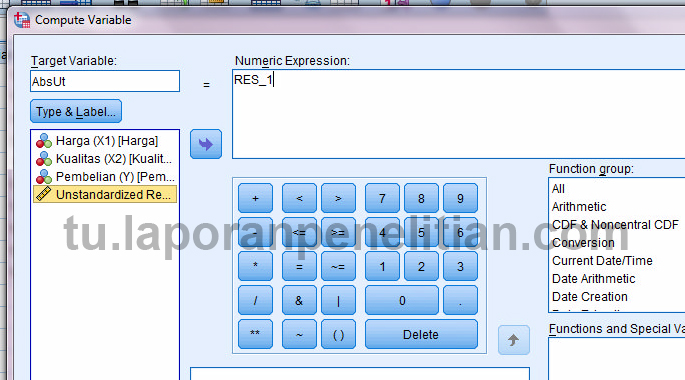
Task: Click the 4 keypad button
Action: click(x=382, y=232)
